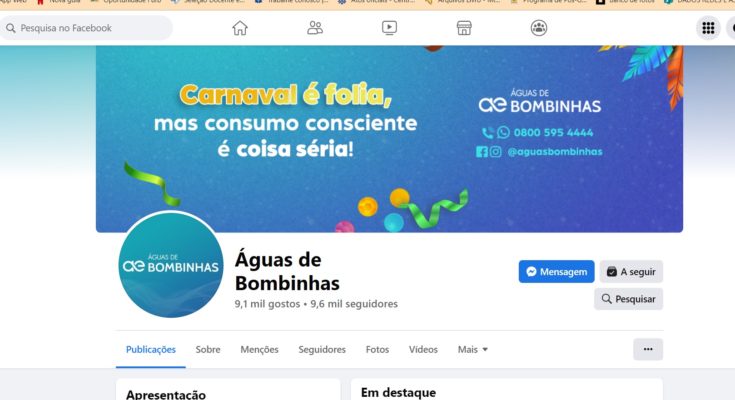This screenshot has width=735, height=400.
Task: Open the nine-dot apps menu icon
Action: [x=708, y=28]
